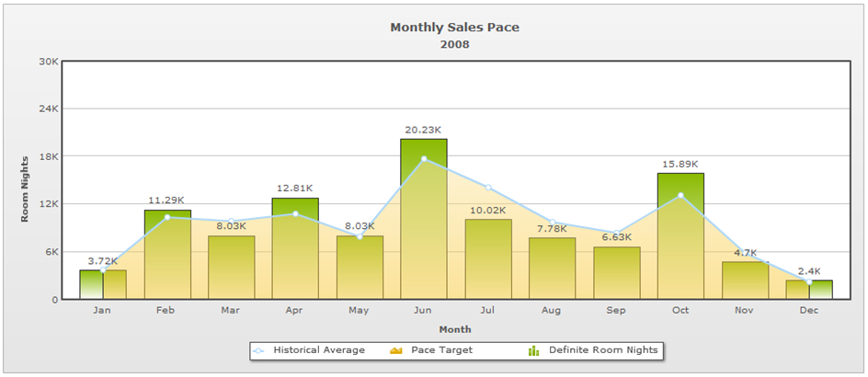Click the Historical Average point for Dec
The width and height of the screenshot is (868, 377).
[809, 282]
